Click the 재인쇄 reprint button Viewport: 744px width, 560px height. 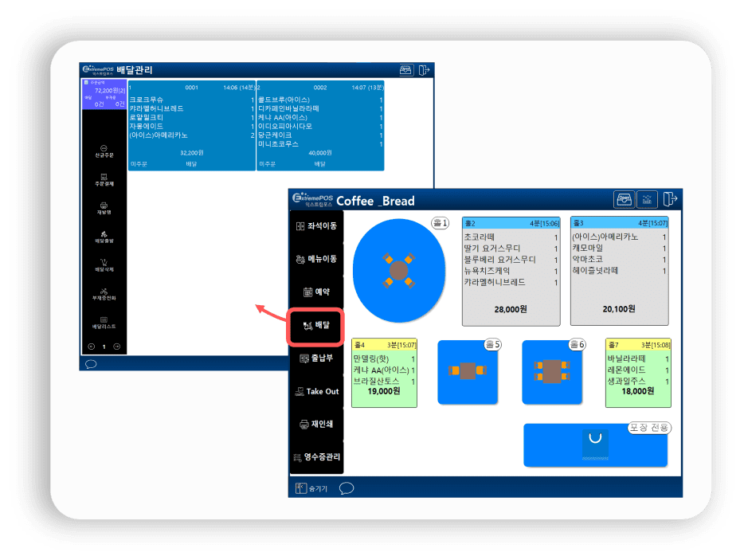point(315,424)
